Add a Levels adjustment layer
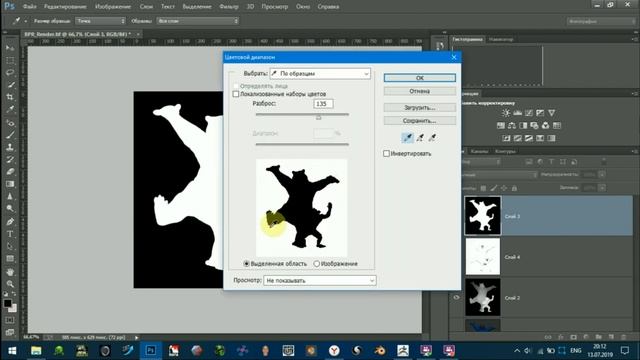Image resolution: width=640 pixels, height=360 pixels. (x=518, y=113)
